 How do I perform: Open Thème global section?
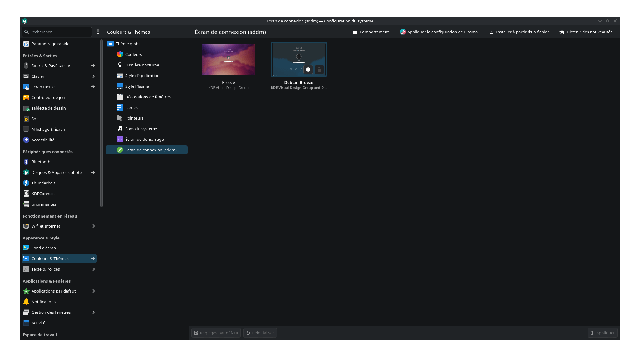(147, 44)
